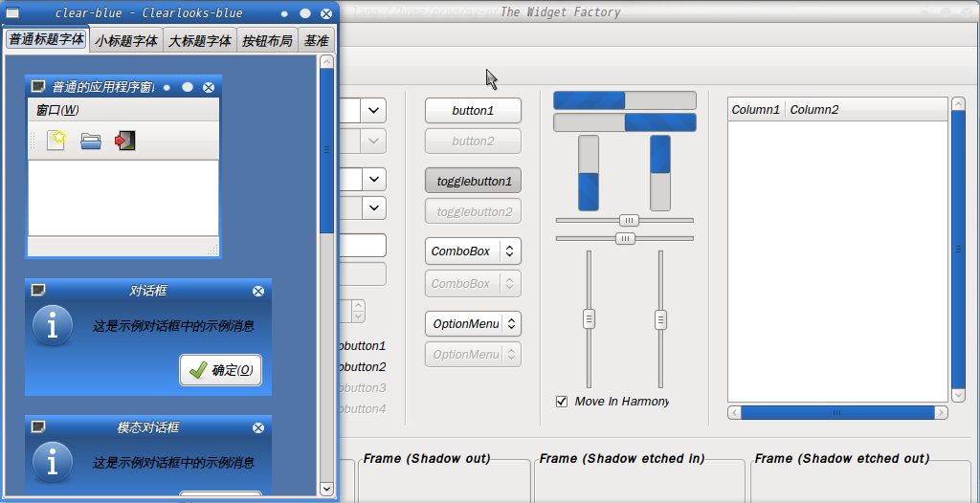This screenshot has height=503, width=980.
Task: Click the resize grip of preview window
Action: [213, 250]
